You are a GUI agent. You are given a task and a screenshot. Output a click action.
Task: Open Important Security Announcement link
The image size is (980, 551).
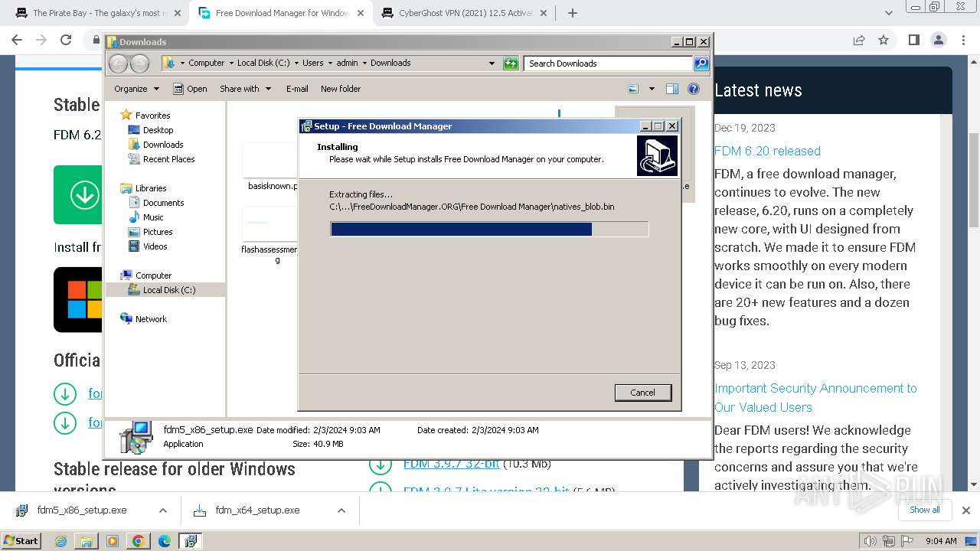tap(815, 398)
